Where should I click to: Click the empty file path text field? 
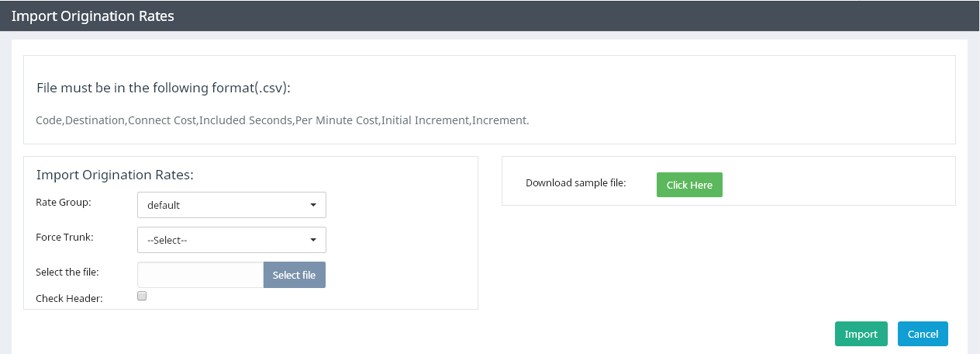[200, 275]
